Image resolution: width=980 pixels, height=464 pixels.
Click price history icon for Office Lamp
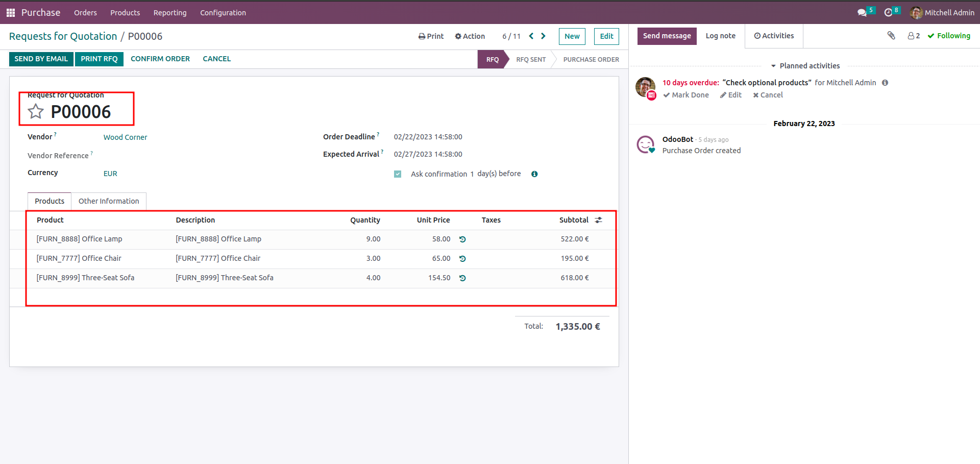tap(462, 239)
